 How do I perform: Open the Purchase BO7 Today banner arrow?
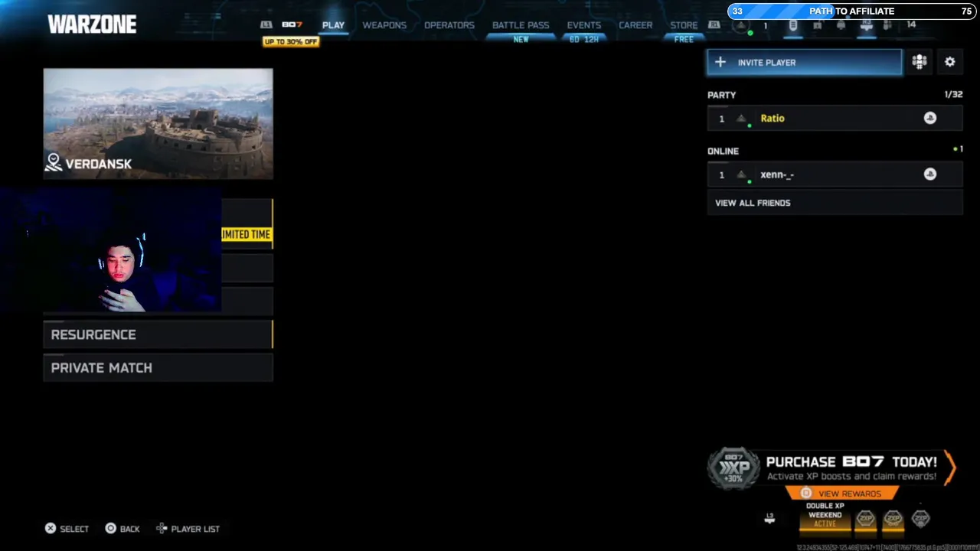pyautogui.click(x=950, y=468)
